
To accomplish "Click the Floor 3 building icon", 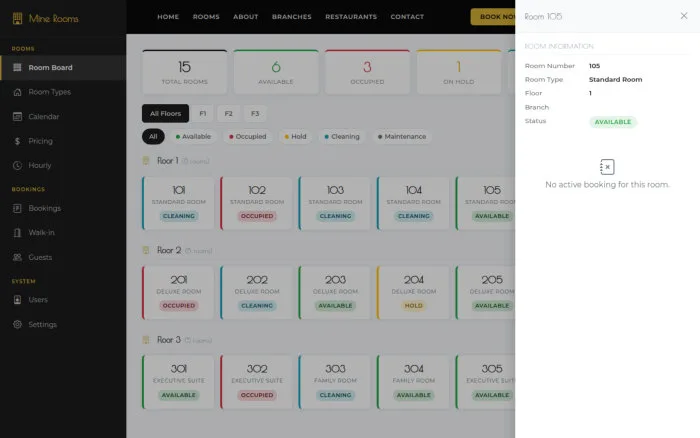I will pos(146,340).
